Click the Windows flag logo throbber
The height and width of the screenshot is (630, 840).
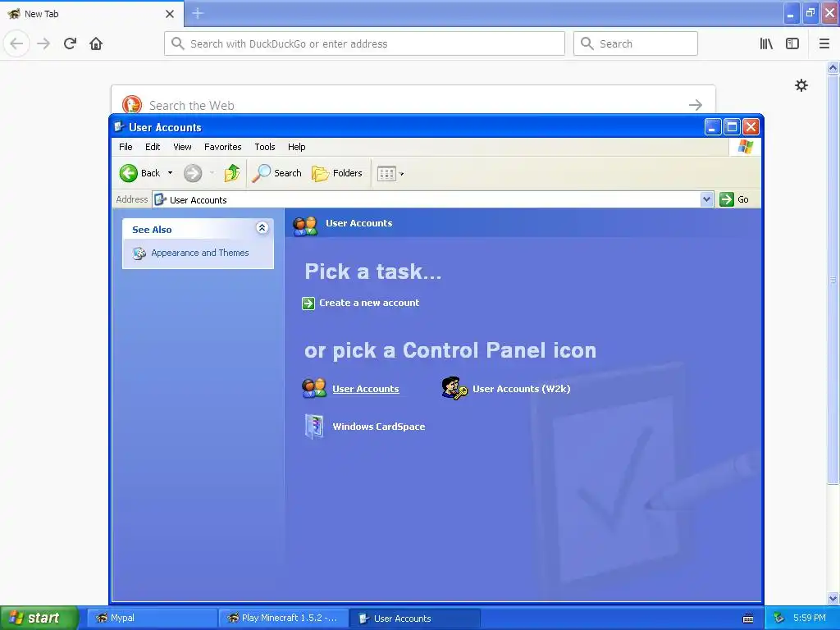click(745, 147)
